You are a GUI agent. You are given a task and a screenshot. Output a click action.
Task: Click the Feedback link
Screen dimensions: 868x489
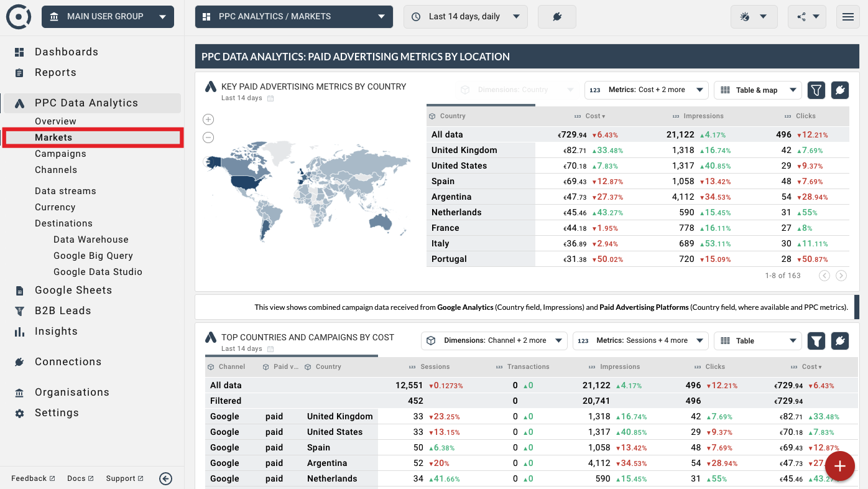click(33, 478)
